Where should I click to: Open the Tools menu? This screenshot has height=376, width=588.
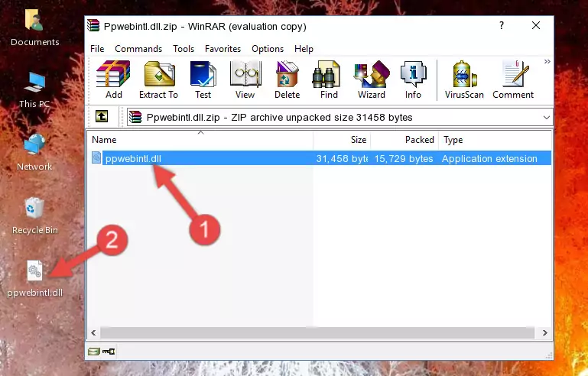point(184,49)
